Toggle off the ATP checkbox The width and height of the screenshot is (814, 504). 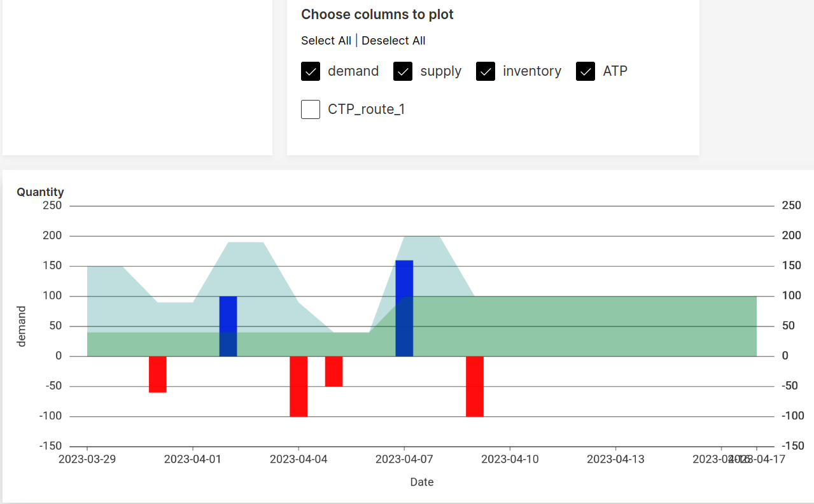point(585,71)
